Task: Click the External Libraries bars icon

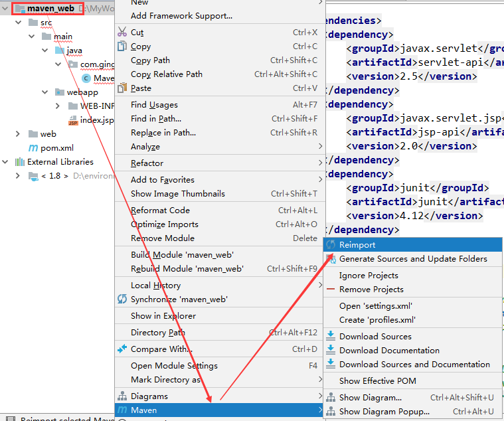Action: pyautogui.click(x=20, y=161)
